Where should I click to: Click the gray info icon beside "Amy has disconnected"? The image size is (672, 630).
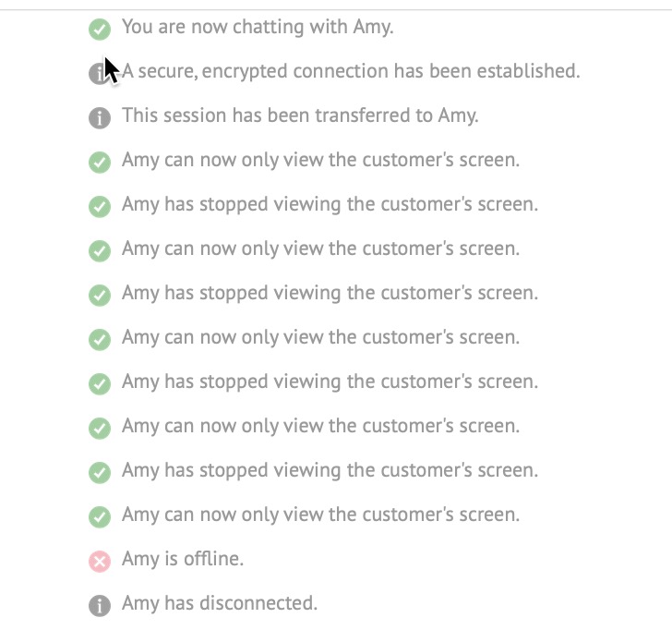click(100, 606)
